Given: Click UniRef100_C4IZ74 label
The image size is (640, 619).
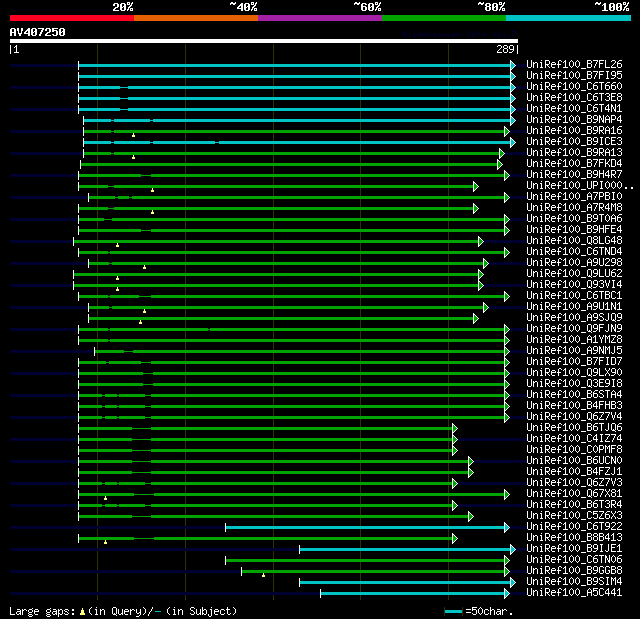Looking at the screenshot, I should [574, 439].
